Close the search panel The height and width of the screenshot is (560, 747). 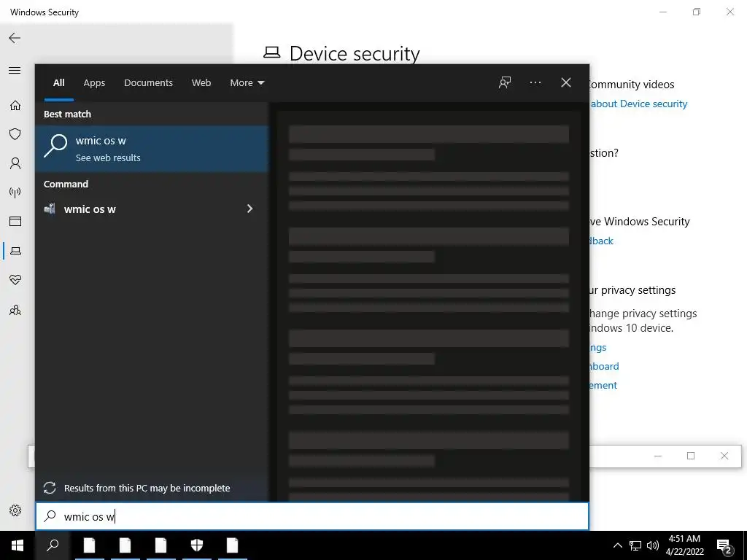(566, 82)
